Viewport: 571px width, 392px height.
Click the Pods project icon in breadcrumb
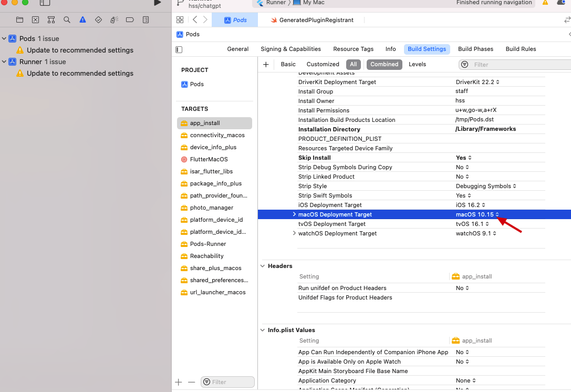180,34
